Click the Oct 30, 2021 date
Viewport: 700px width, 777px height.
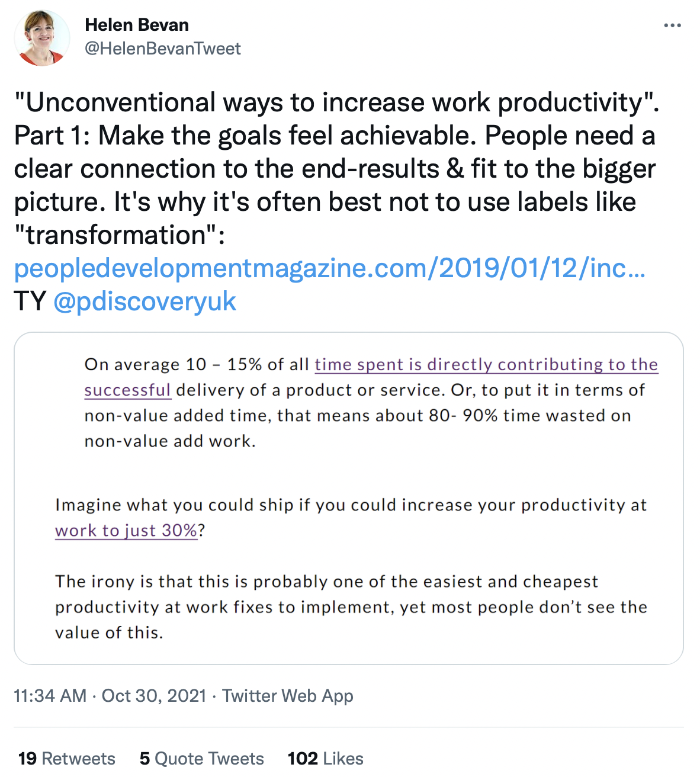(154, 695)
